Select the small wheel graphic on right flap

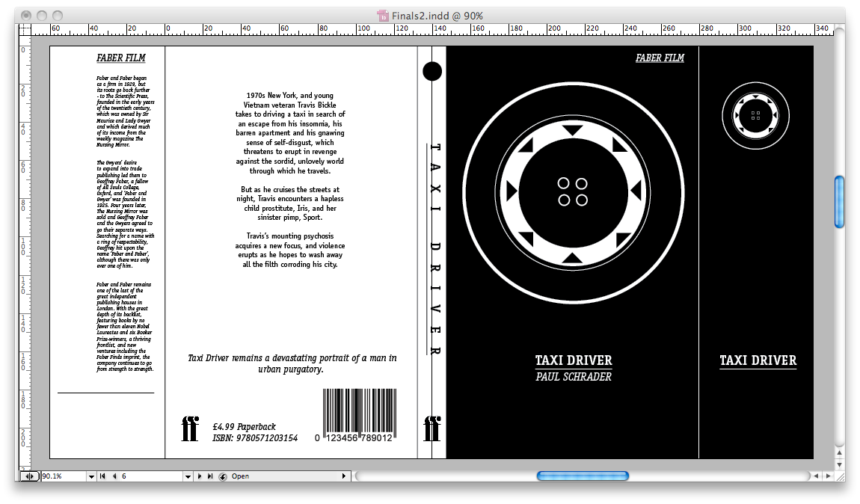[x=756, y=116]
